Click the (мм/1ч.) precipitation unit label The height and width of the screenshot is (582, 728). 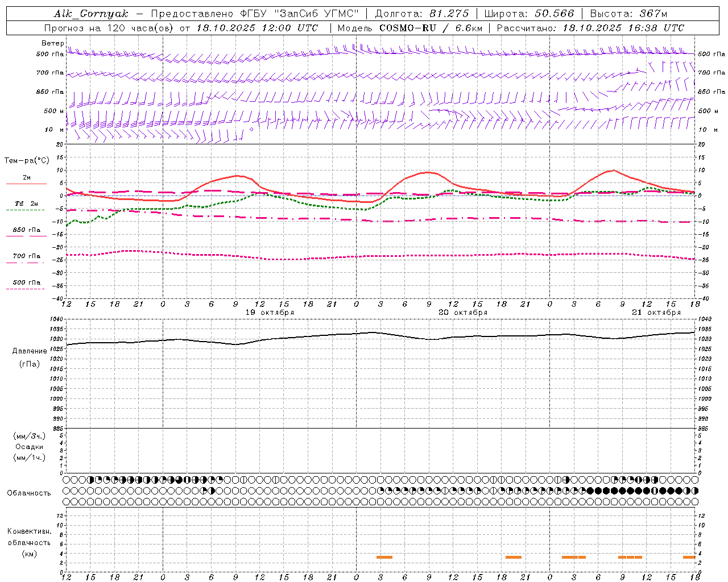[29, 458]
